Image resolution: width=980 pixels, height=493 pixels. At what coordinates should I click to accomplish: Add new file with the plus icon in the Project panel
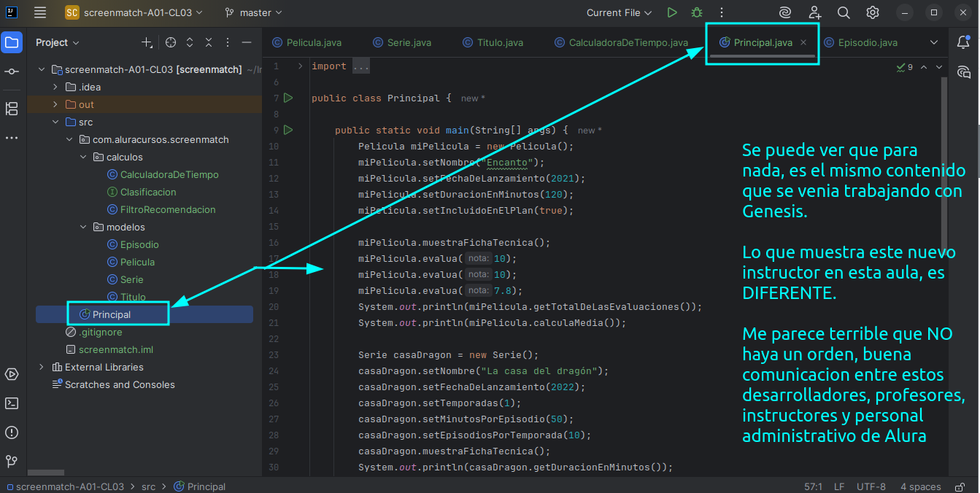[x=147, y=43]
